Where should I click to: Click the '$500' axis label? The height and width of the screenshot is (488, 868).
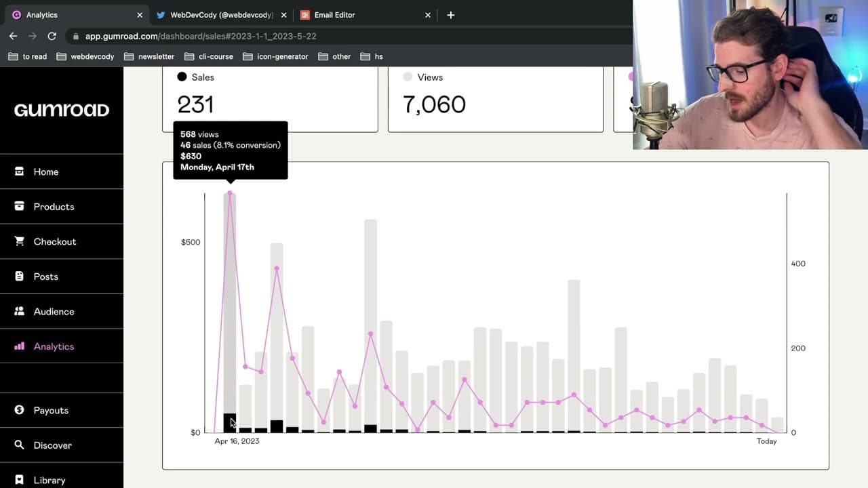click(191, 242)
